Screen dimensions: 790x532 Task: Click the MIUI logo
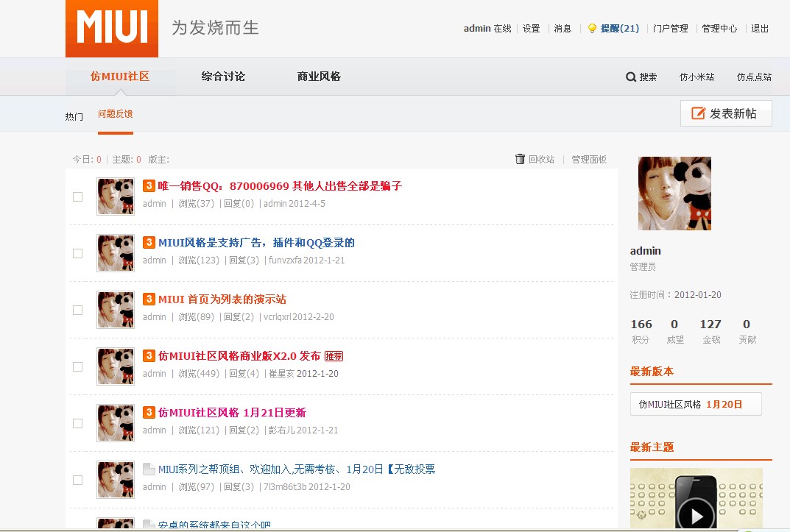[112, 28]
